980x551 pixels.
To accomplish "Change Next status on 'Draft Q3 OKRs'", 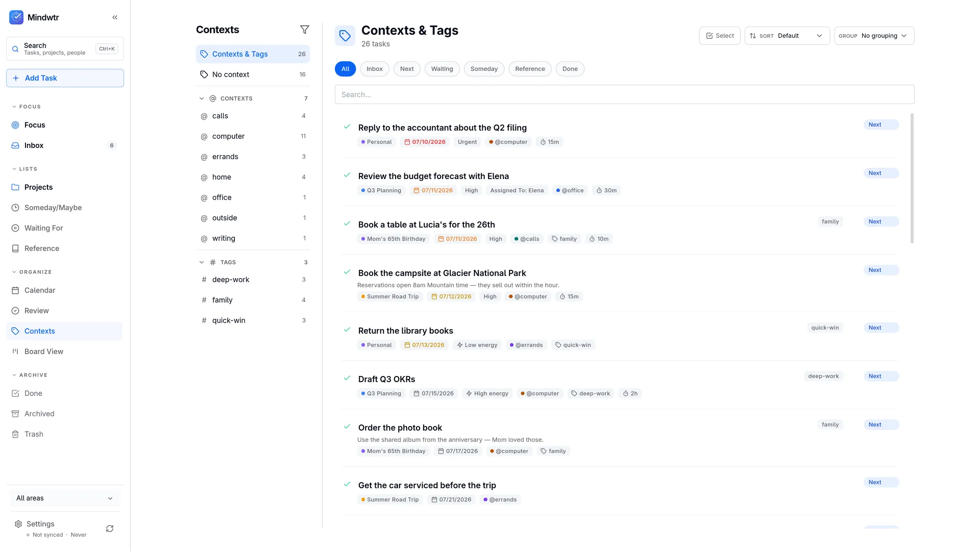I will pos(881,376).
